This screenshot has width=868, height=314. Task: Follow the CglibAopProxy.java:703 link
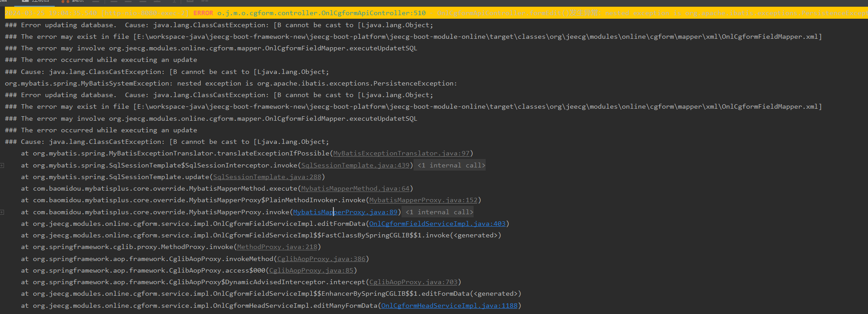[413, 282]
